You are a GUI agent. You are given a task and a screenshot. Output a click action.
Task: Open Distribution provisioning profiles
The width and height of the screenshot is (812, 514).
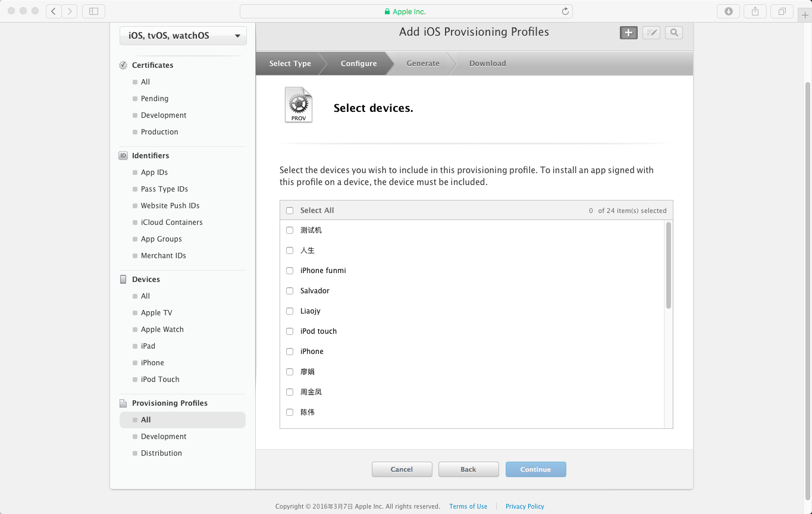click(161, 453)
